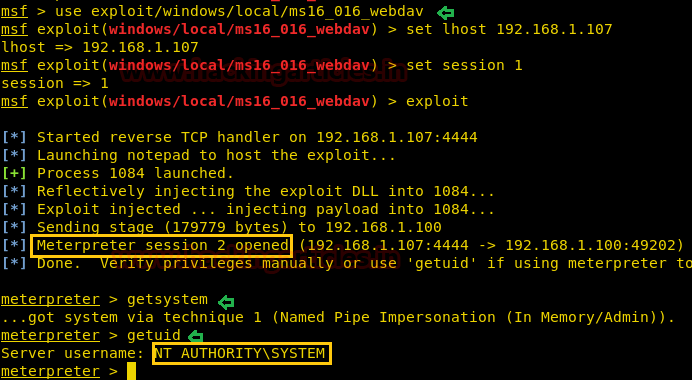The image size is (692, 380).
Task: Click the green [+] status marker
Action: point(15,173)
